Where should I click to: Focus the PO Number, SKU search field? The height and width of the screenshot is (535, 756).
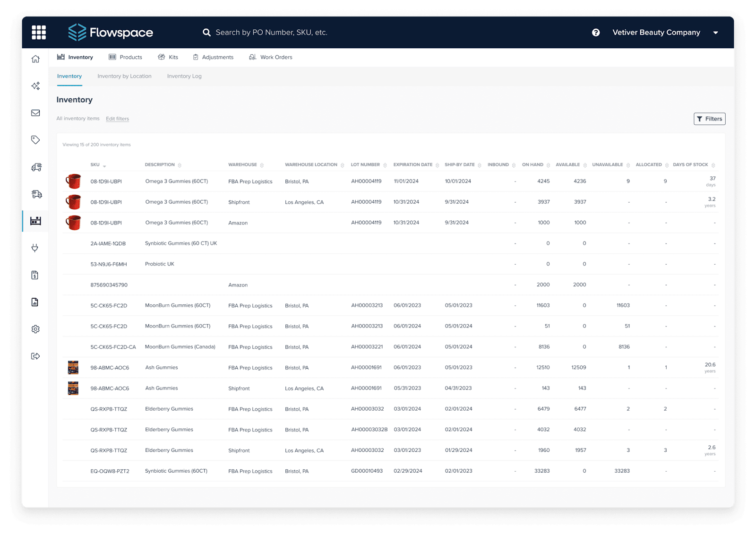271,32
